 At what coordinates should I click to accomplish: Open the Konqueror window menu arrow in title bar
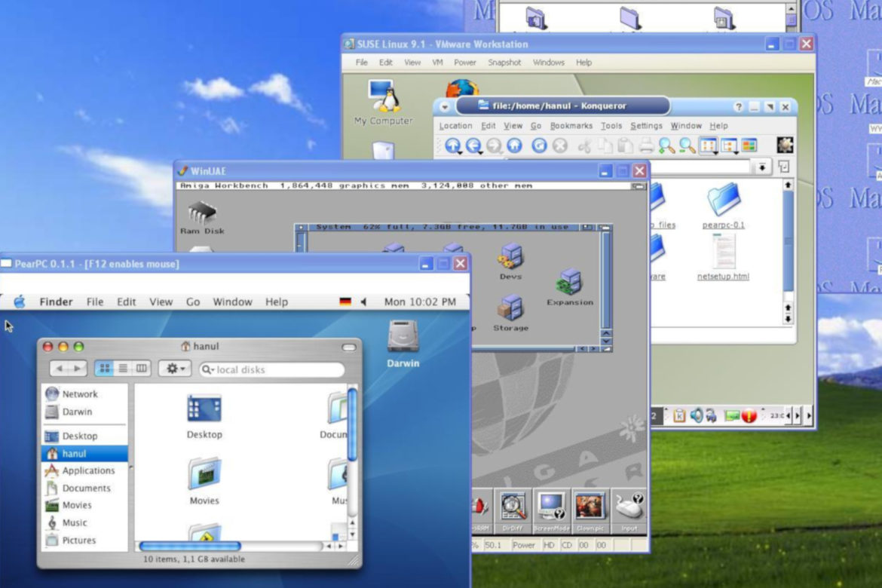(444, 106)
